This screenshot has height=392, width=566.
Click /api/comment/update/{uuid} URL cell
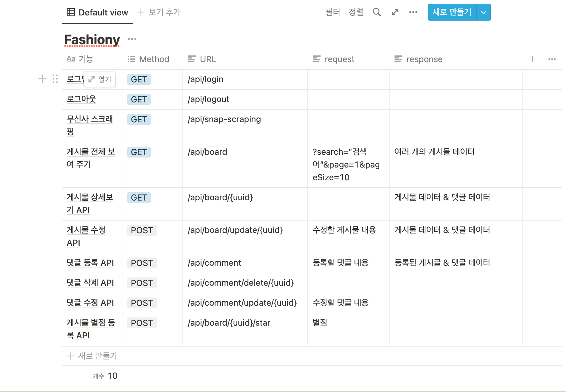tap(245, 303)
